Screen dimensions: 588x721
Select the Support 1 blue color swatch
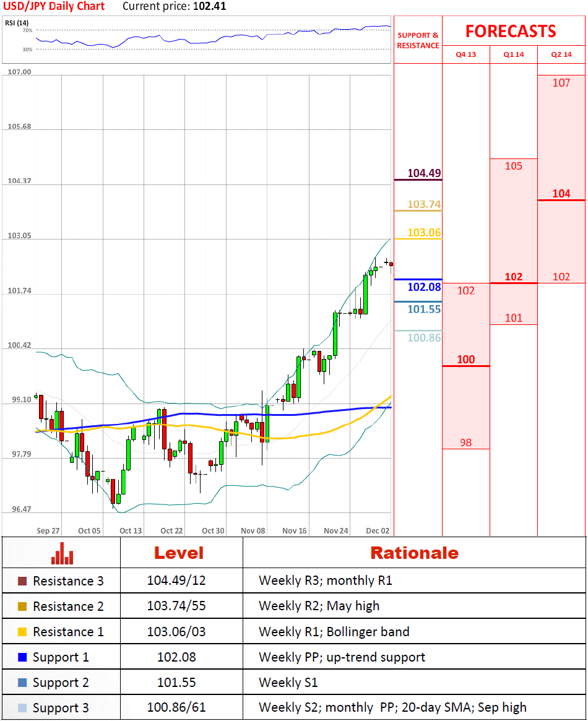pos(22,657)
